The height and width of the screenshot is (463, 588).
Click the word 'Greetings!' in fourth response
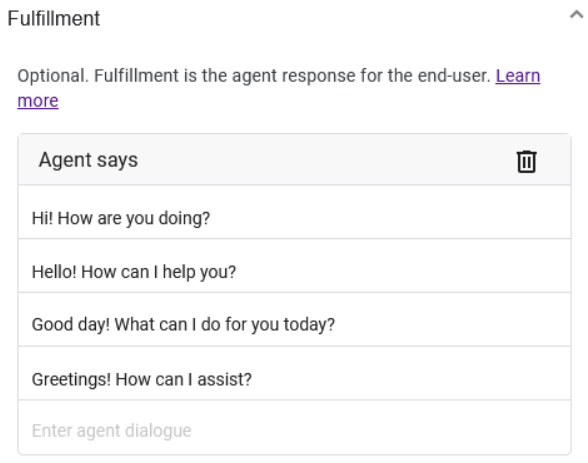(x=71, y=379)
